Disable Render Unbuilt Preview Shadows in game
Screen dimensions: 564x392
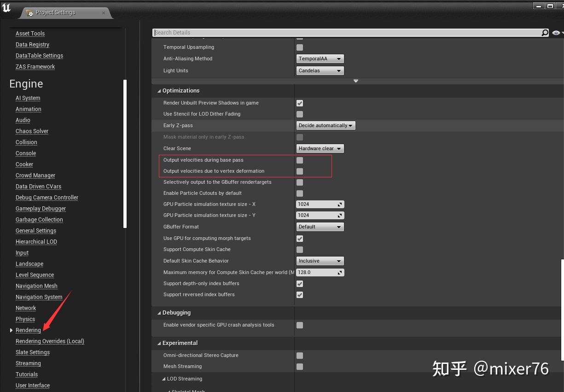click(300, 103)
